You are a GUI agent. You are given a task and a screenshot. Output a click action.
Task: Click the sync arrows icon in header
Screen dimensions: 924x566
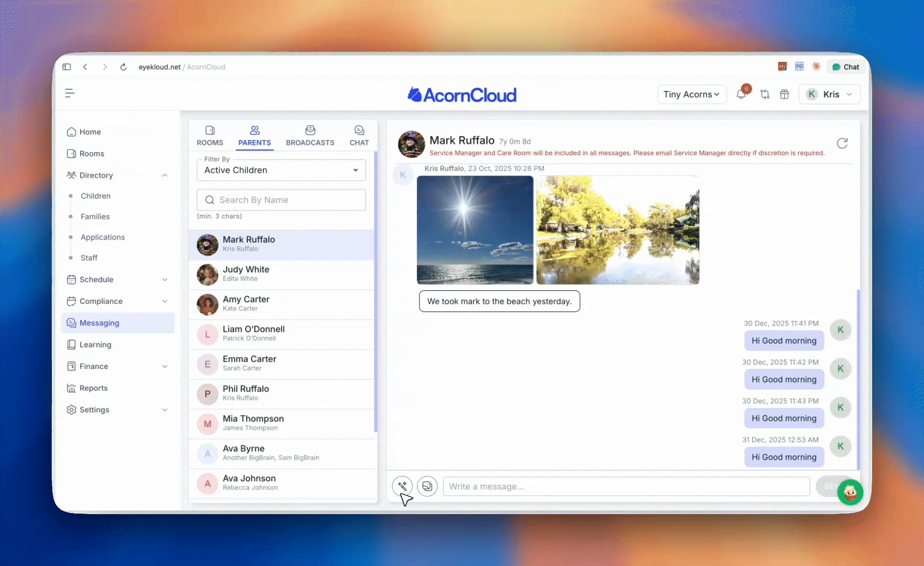(765, 94)
